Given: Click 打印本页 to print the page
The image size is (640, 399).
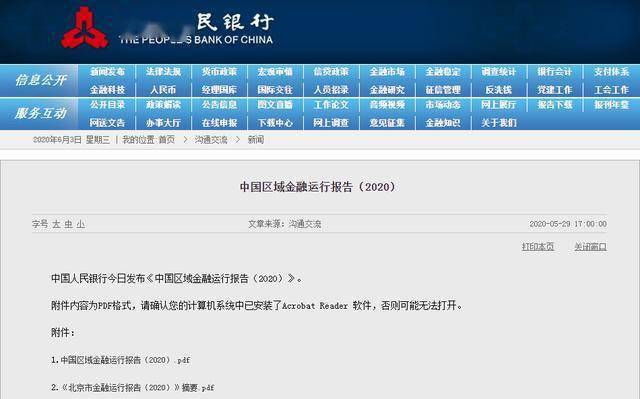Looking at the screenshot, I should tap(538, 247).
